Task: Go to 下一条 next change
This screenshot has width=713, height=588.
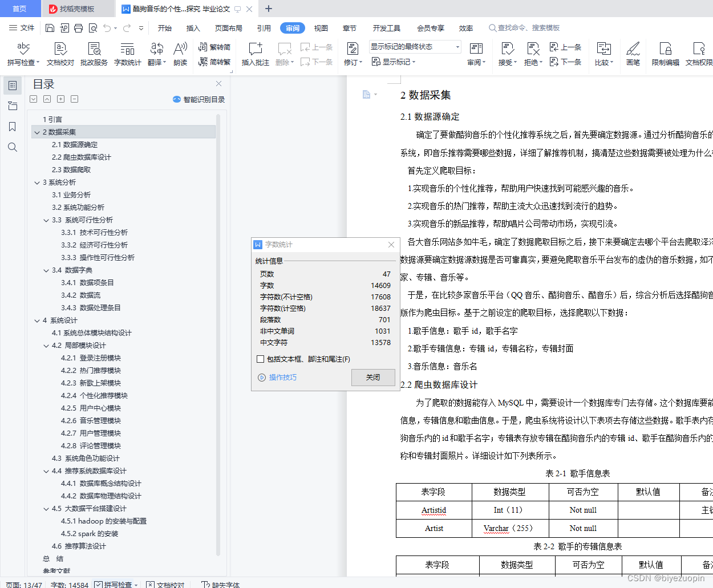Action: (x=565, y=62)
